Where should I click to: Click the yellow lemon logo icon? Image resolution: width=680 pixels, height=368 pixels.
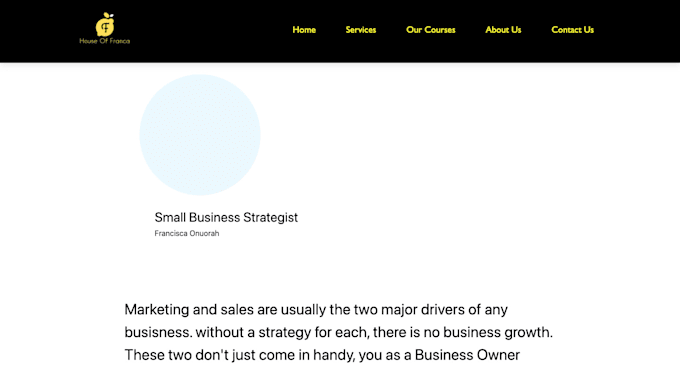[x=105, y=24]
